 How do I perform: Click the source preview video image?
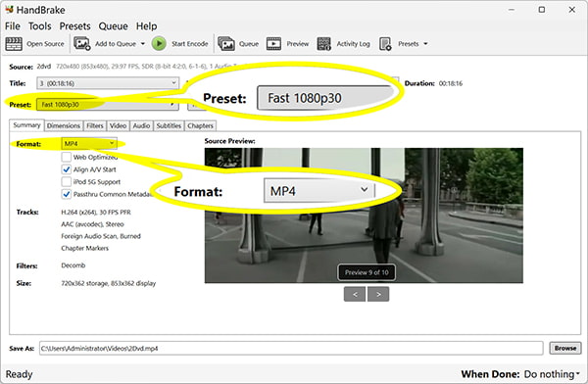[364, 216]
